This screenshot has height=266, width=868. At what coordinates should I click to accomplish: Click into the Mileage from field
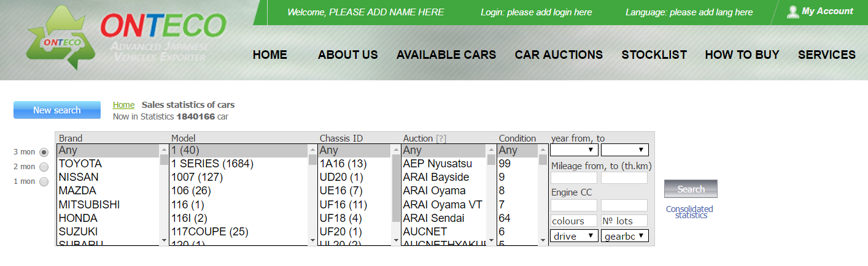574,178
